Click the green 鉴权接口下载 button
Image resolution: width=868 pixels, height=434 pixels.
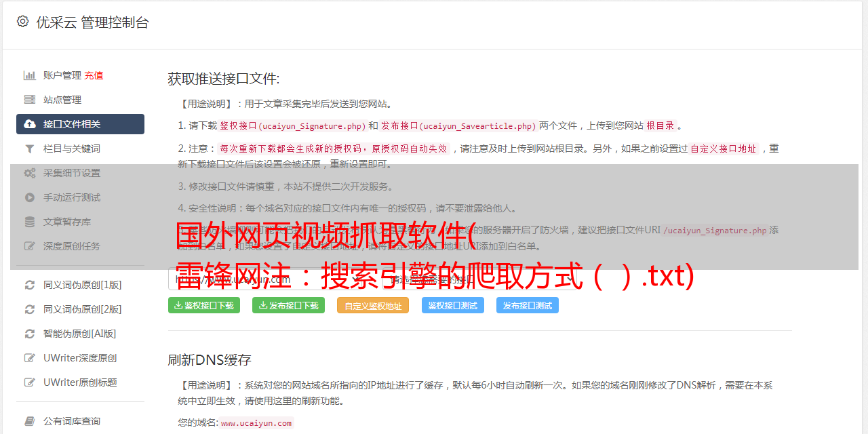pos(204,305)
